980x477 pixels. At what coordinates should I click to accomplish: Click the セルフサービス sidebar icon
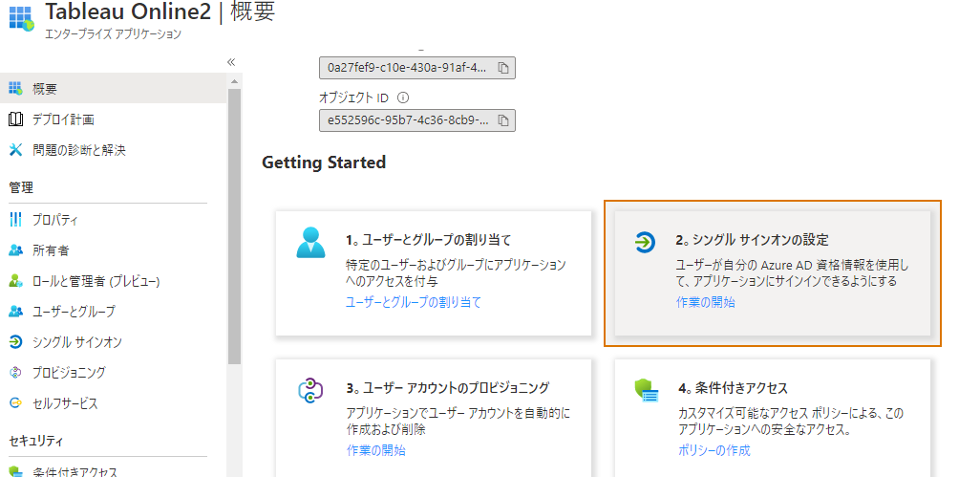tap(15, 403)
